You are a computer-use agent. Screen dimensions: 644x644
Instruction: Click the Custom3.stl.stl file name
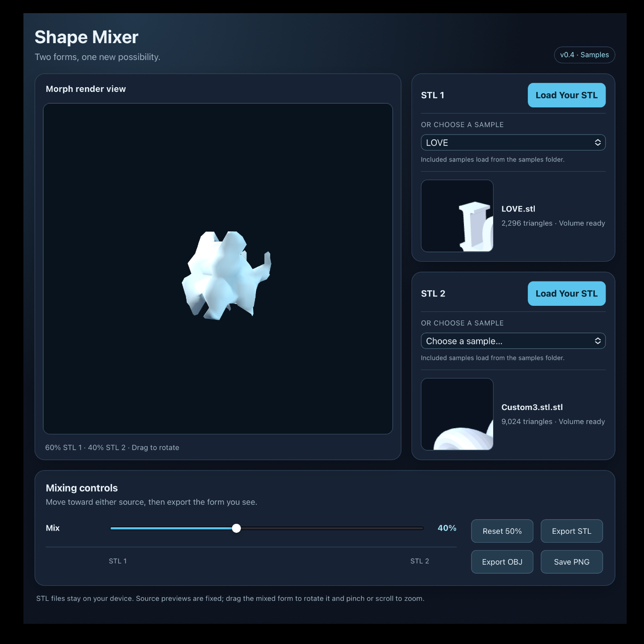(x=532, y=408)
